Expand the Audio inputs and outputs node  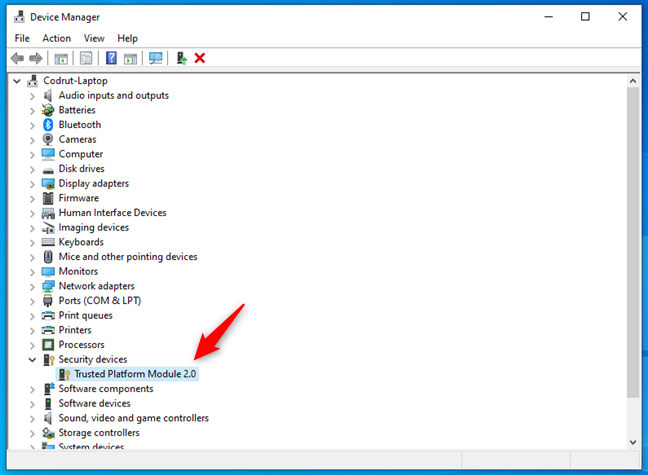click(x=32, y=96)
